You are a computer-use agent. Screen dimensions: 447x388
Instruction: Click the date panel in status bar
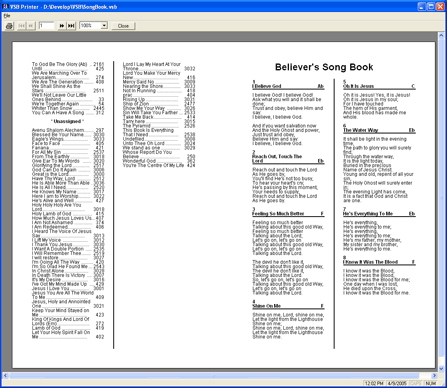point(397,384)
